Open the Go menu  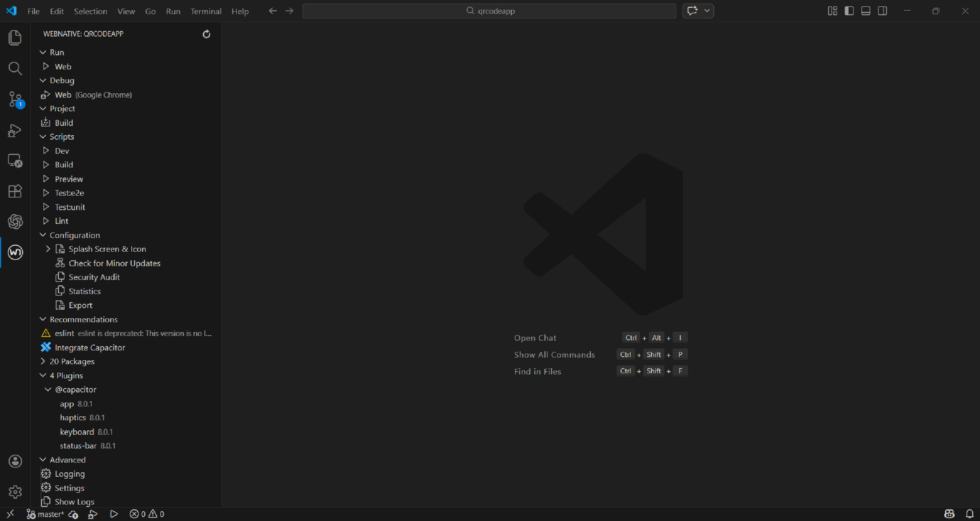coord(151,11)
